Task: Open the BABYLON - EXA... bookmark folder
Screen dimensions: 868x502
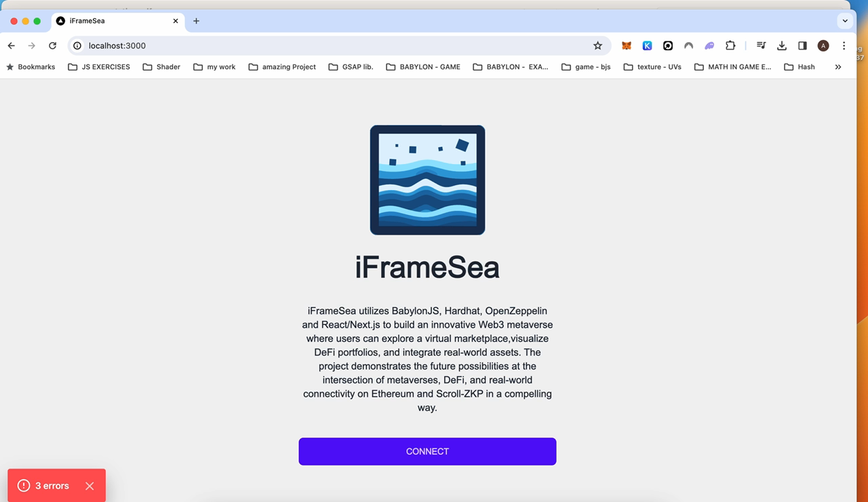Action: tap(511, 66)
